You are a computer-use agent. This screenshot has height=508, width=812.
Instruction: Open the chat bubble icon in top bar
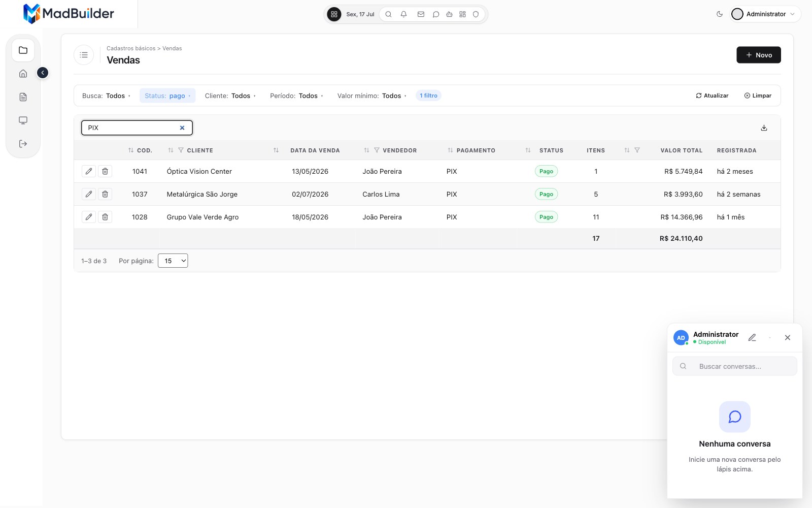[435, 14]
